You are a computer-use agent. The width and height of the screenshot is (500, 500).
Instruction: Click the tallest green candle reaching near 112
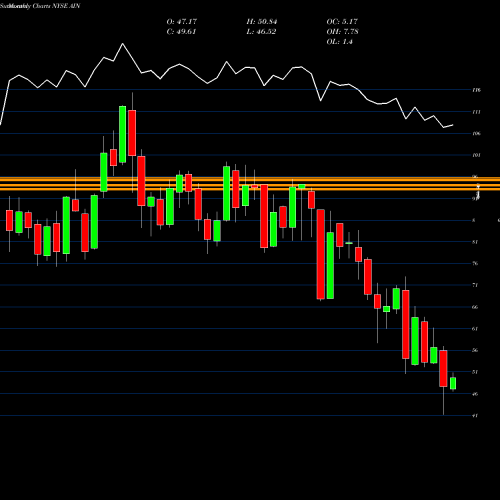click(123, 134)
